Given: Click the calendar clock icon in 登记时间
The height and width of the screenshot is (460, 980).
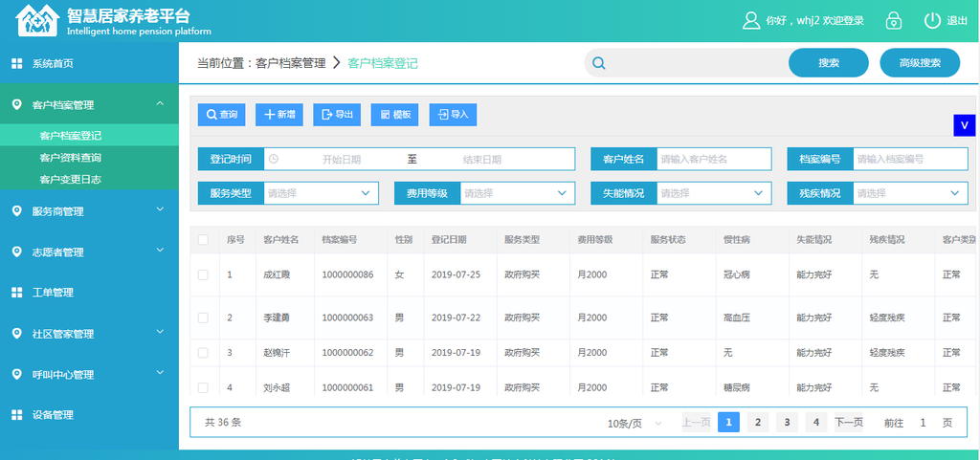Looking at the screenshot, I should point(273,159).
